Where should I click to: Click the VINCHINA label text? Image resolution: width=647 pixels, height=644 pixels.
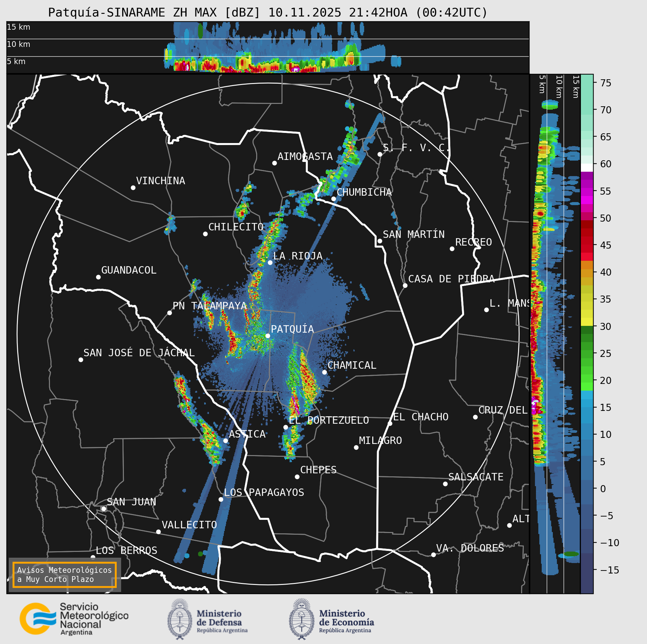pyautogui.click(x=161, y=181)
